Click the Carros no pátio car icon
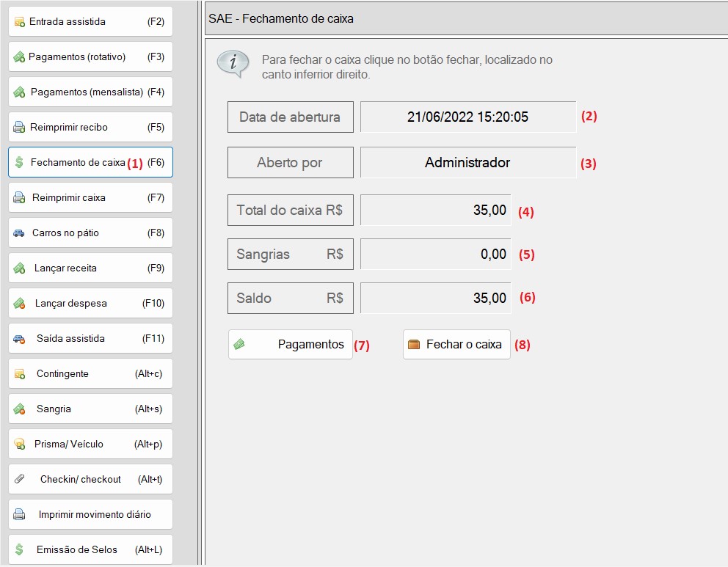The image size is (728, 567). click(x=19, y=233)
